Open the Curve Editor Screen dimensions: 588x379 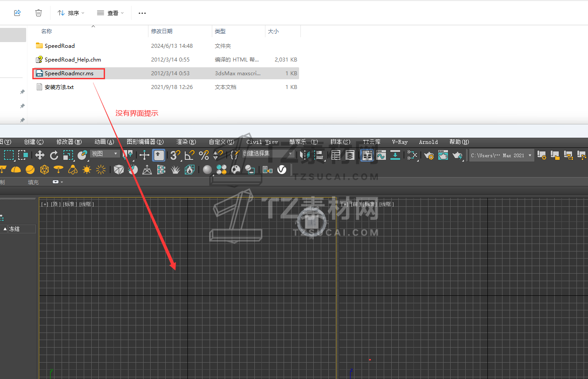coord(381,155)
